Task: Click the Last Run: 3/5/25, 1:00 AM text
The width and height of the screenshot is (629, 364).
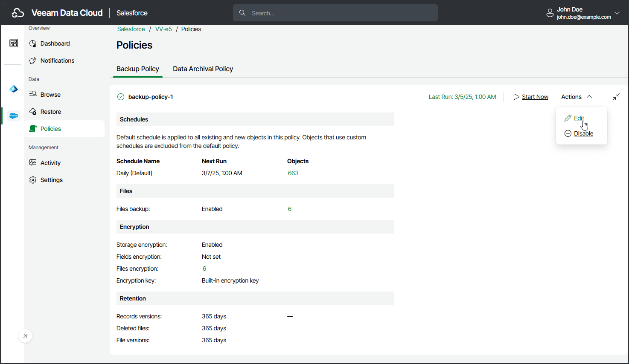Action: tap(462, 97)
